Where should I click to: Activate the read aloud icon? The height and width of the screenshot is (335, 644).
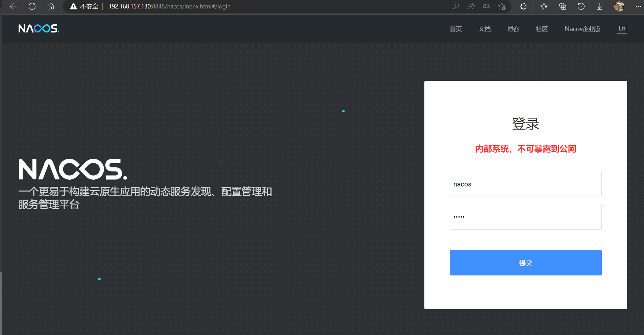[x=471, y=6]
